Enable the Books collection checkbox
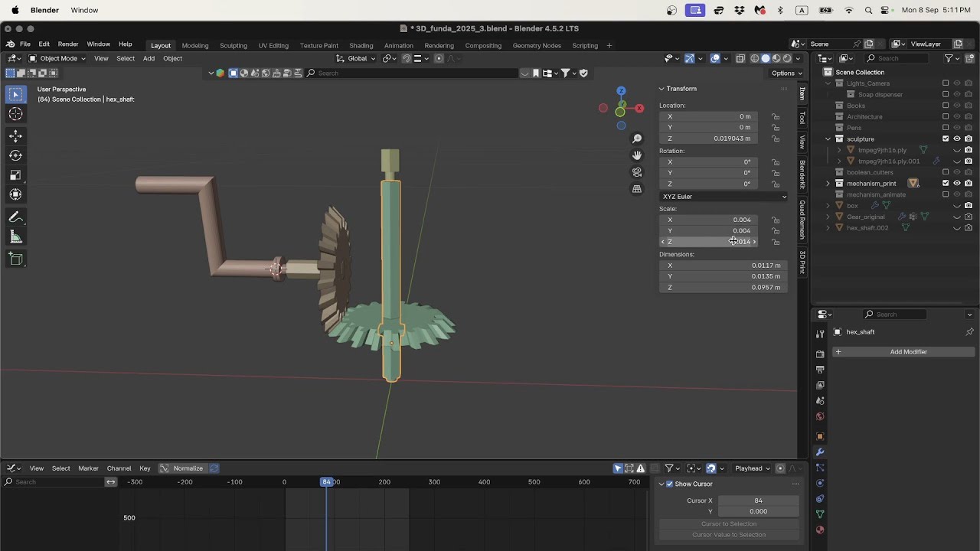Image resolution: width=980 pixels, height=551 pixels. [x=946, y=106]
